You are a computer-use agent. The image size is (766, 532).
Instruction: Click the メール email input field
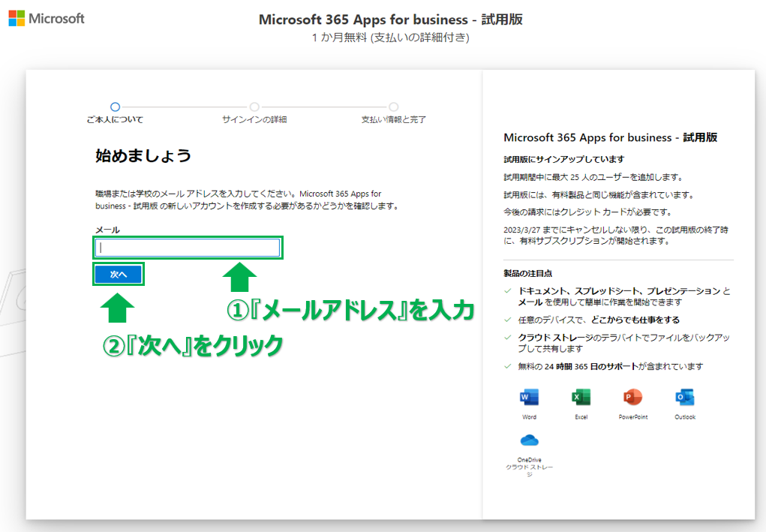(188, 248)
